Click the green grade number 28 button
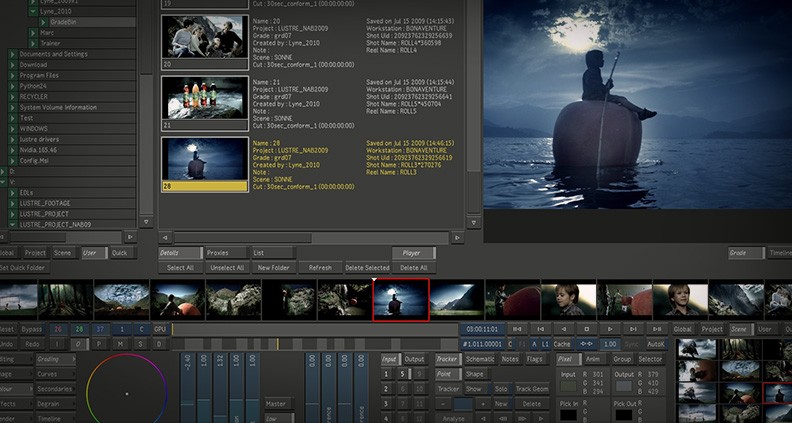The width and height of the screenshot is (792, 423). coord(79,329)
